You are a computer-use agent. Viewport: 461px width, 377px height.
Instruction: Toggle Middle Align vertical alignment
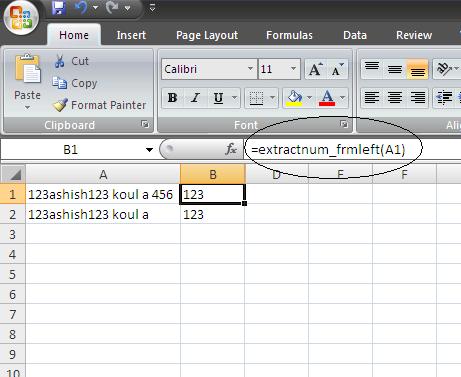395,69
